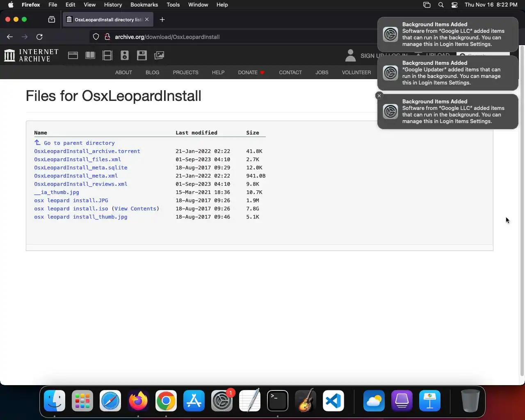Open the Trash from the Dock
Screen dimensions: 525x420
(470, 401)
